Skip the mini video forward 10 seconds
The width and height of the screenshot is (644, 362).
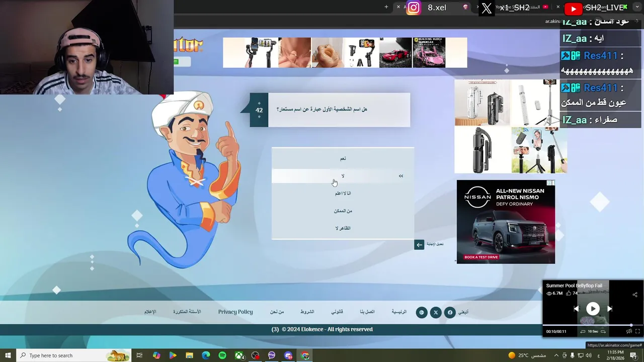603,331
